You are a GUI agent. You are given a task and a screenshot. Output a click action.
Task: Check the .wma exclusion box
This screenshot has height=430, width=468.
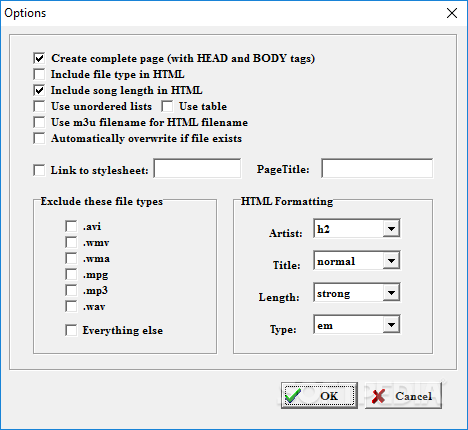[71, 258]
